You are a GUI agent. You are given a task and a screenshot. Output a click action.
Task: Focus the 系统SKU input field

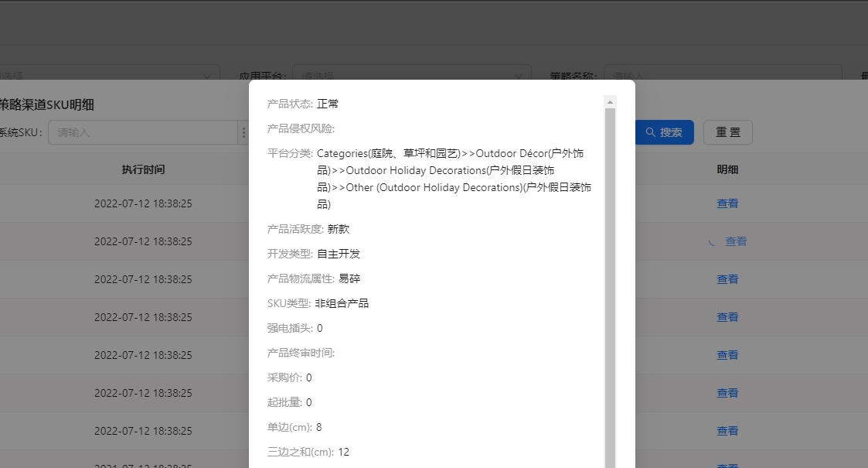click(143, 132)
